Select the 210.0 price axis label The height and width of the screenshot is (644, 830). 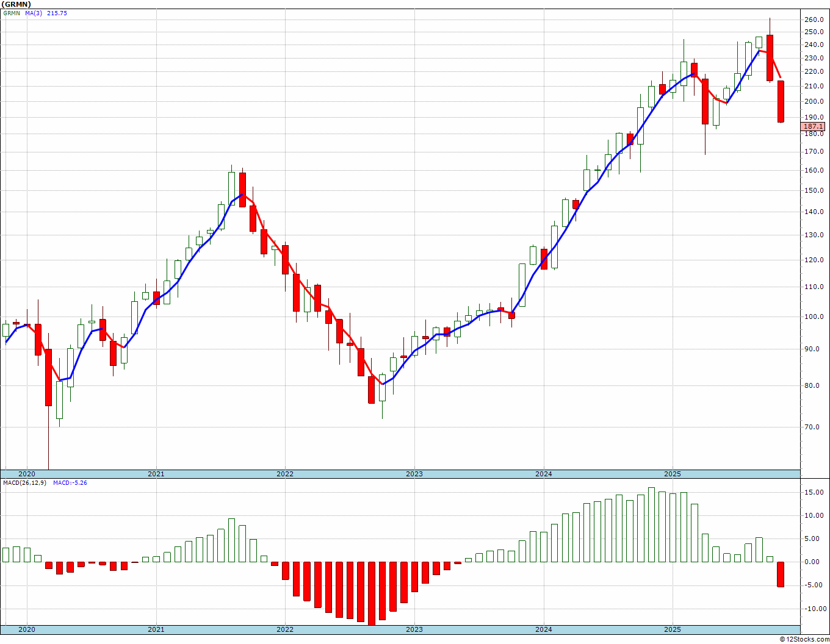tap(814, 86)
